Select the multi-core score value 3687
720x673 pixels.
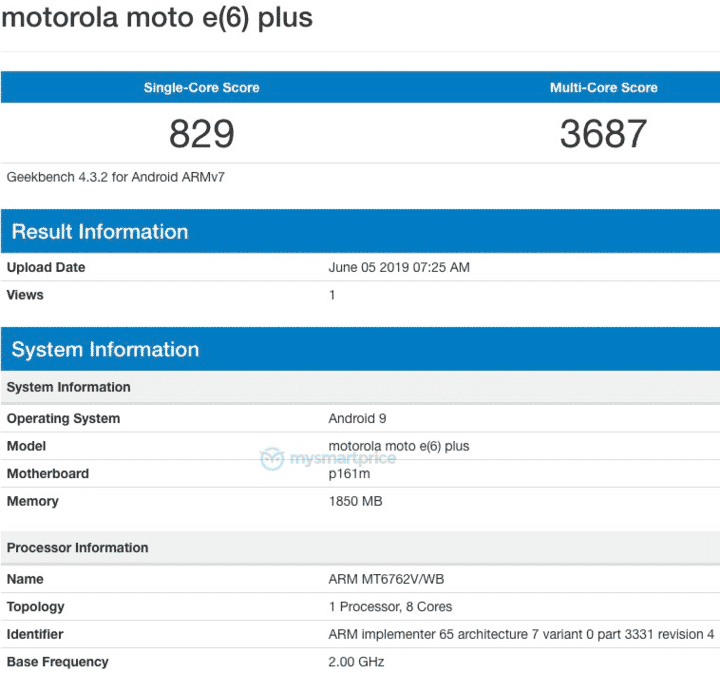[x=603, y=134]
